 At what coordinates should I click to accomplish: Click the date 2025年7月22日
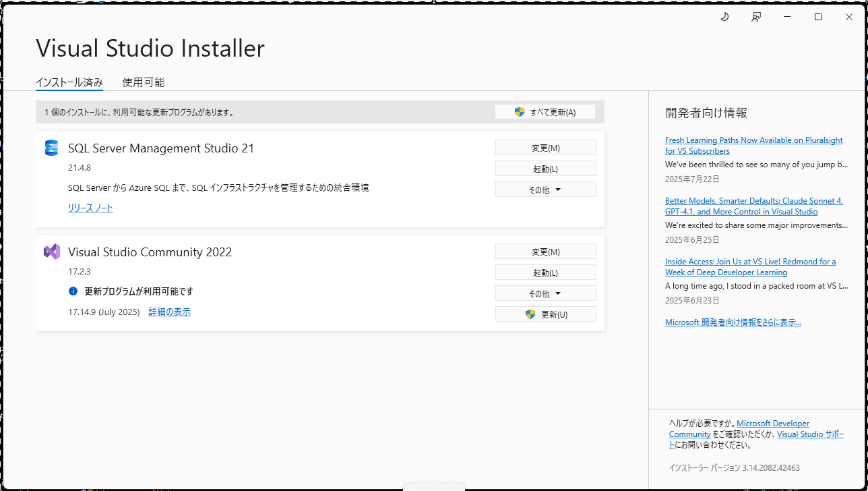(x=692, y=179)
